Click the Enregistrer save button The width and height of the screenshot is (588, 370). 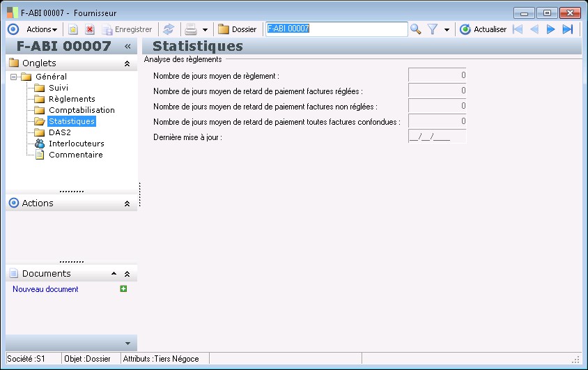pyautogui.click(x=127, y=29)
